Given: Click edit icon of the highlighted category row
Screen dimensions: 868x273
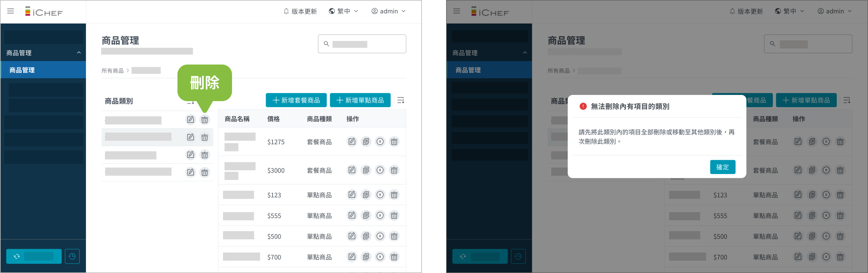Looking at the screenshot, I should [190, 137].
